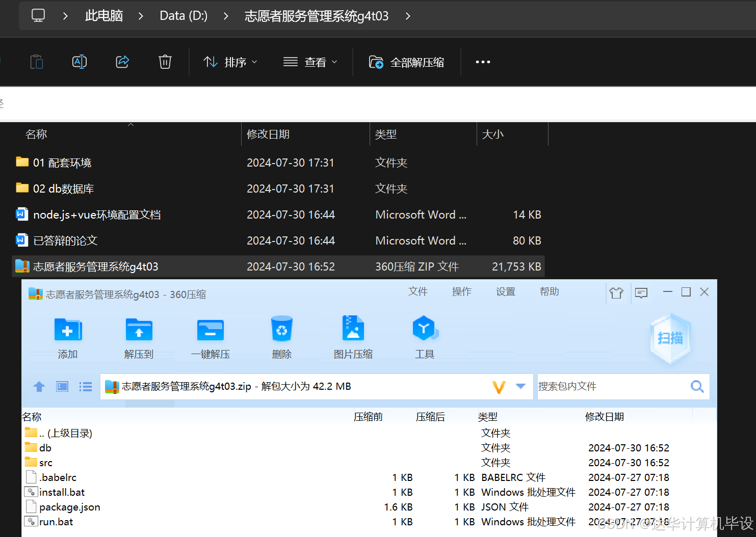This screenshot has height=537, width=756.
Task: Click the Rename icon in Explorer toolbar
Action: [x=80, y=62]
